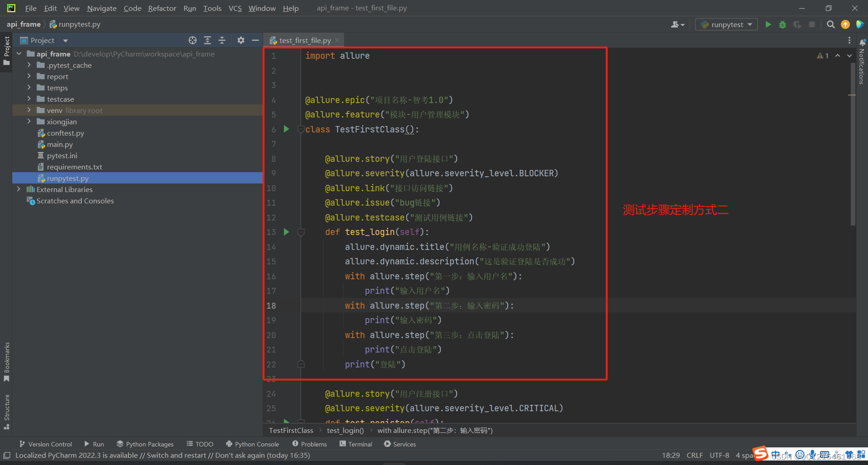Screen dimensions: 868x465
Task: Expand the temps folder
Action: pyautogui.click(x=29, y=88)
